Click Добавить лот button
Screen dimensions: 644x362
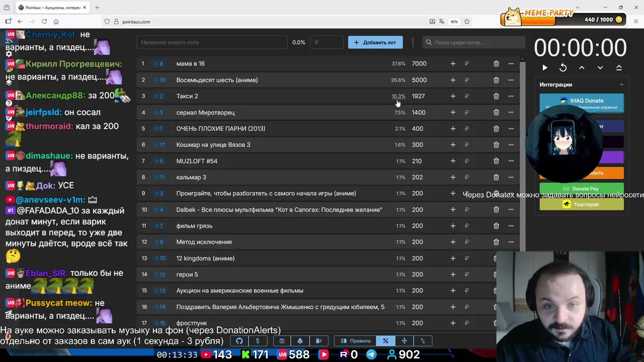point(375,42)
